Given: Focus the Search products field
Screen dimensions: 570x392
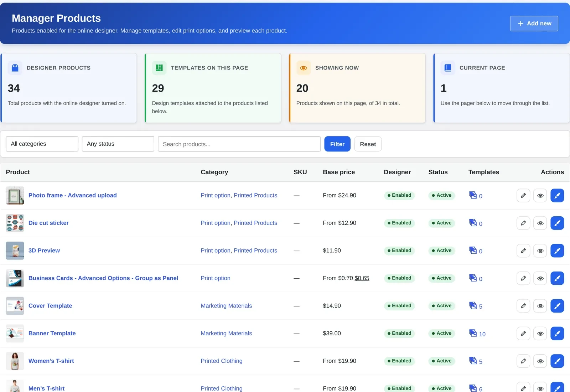Looking at the screenshot, I should point(239,144).
